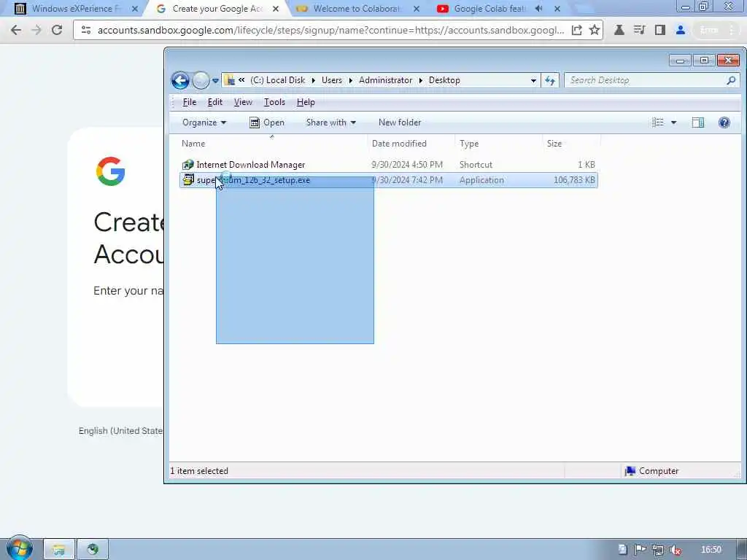Expand the arrow after the Users breadcrumb
This screenshot has height=560, width=747.
click(351, 80)
